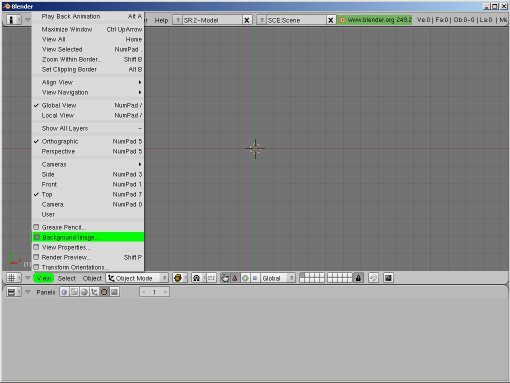Expand the Cameras submenu

(88, 164)
